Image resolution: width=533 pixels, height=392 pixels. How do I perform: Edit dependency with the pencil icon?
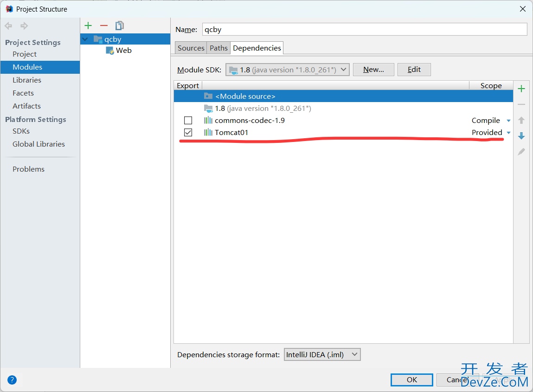click(x=521, y=152)
